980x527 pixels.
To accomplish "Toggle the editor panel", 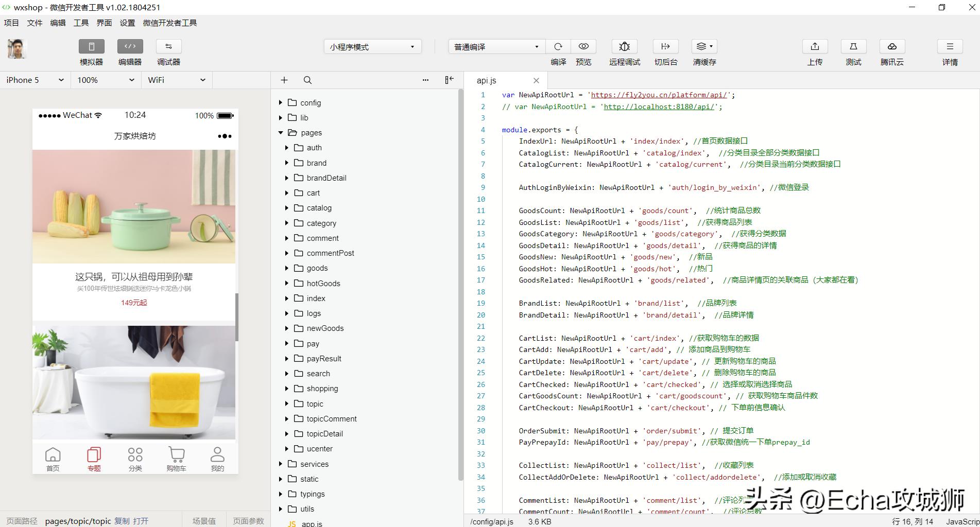I will [130, 47].
